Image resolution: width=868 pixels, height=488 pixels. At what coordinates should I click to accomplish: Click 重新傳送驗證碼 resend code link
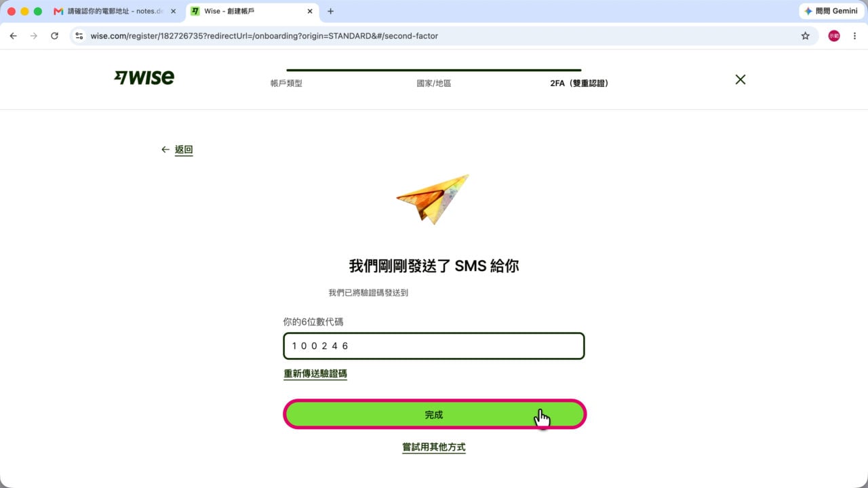[315, 373]
